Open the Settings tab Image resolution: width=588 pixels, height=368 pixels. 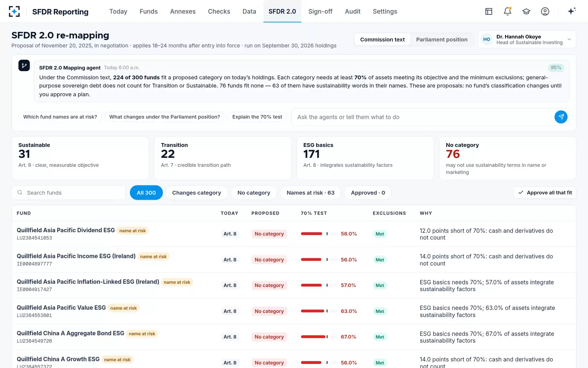[385, 11]
